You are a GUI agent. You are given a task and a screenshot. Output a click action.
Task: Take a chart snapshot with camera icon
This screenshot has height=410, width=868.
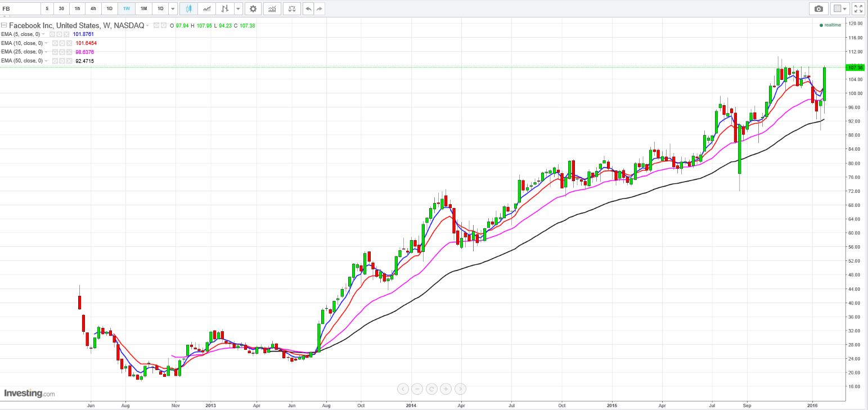point(818,8)
